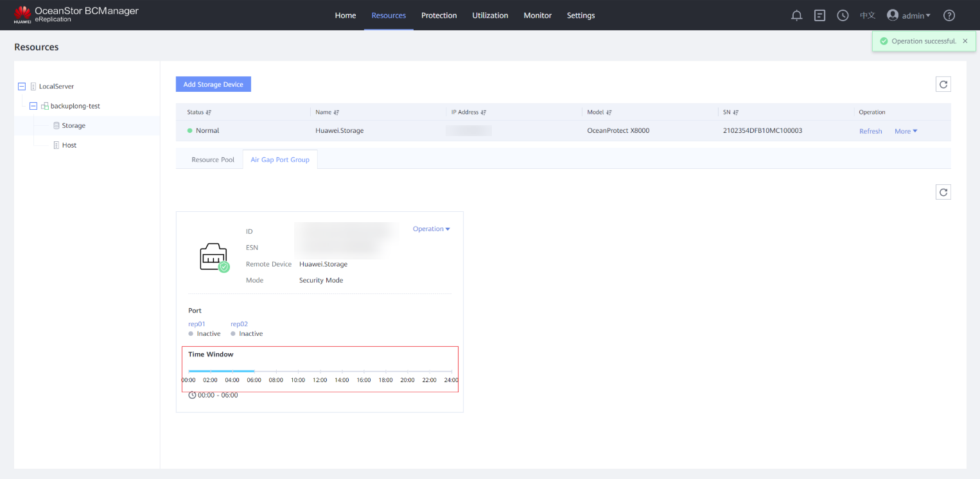This screenshot has height=479, width=980.
Task: Click the notification bell icon
Action: point(796,15)
